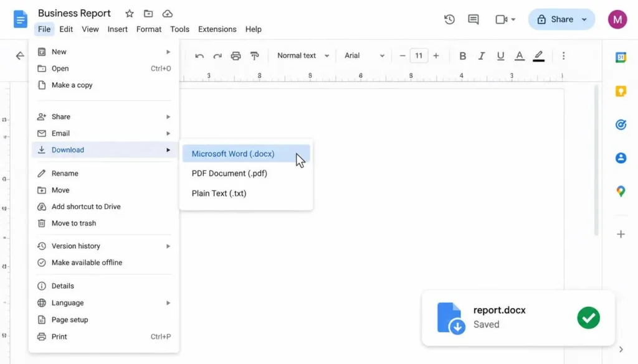Click the move-to-folder icon beside title
The height and width of the screenshot is (364, 638).
pos(148,14)
